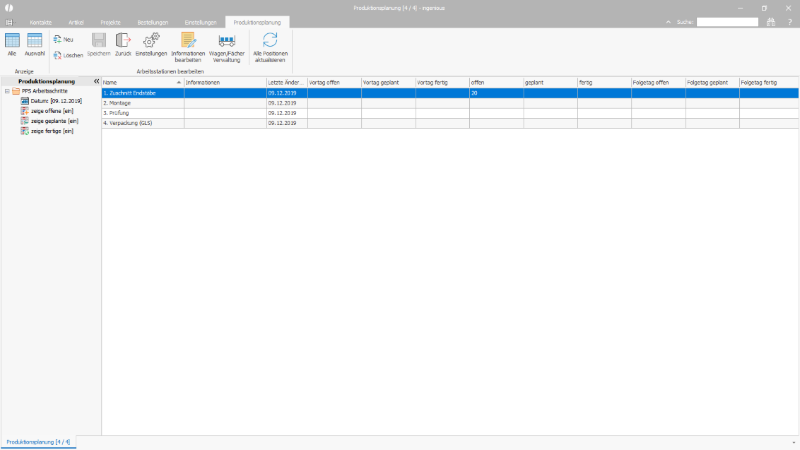Click the Folgetag offen column header
Viewport: 800px width, 450px height.
(659, 82)
